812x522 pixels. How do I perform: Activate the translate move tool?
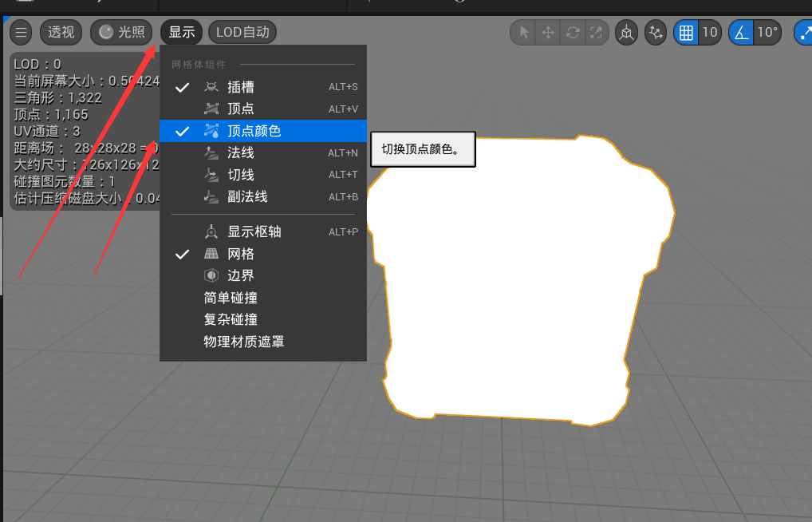[x=548, y=33]
